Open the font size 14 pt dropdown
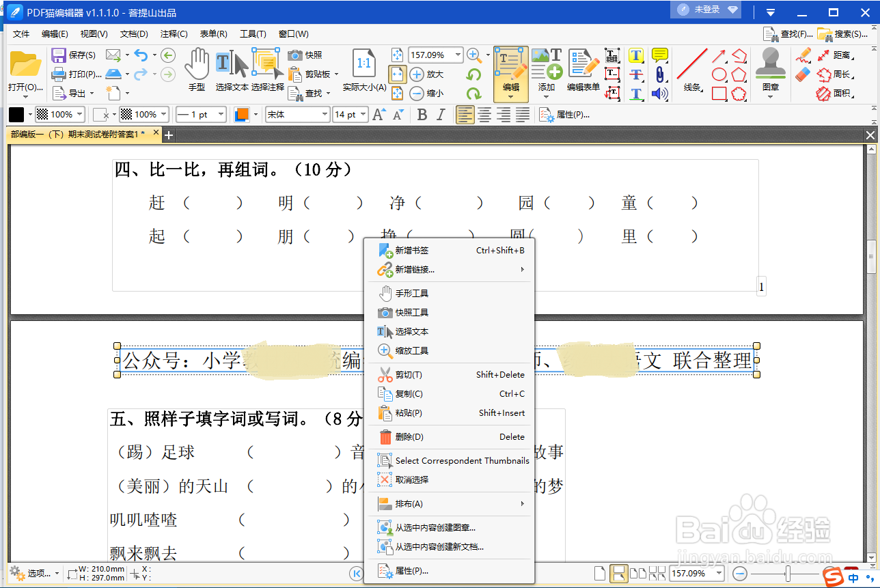 click(363, 115)
